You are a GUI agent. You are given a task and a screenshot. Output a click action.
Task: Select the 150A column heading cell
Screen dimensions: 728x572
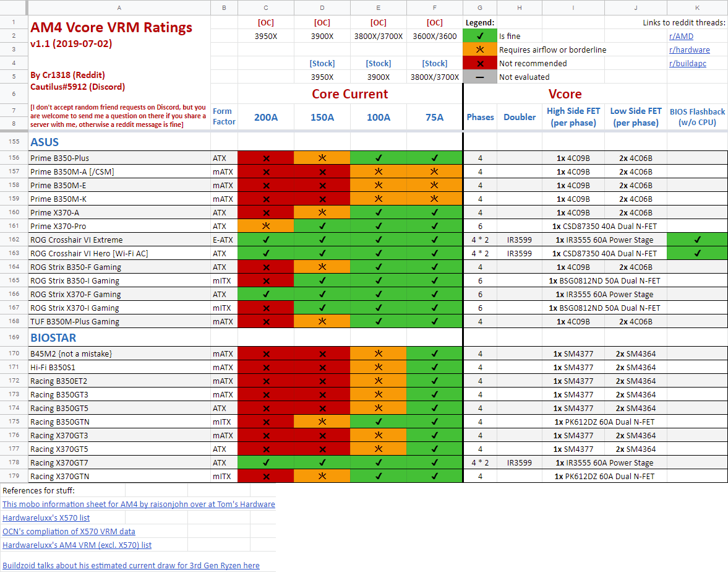coord(322,117)
